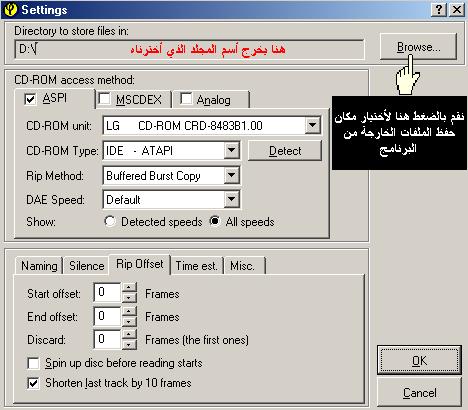The width and height of the screenshot is (468, 410).
Task: Click the Browse... button
Action: 418,47
